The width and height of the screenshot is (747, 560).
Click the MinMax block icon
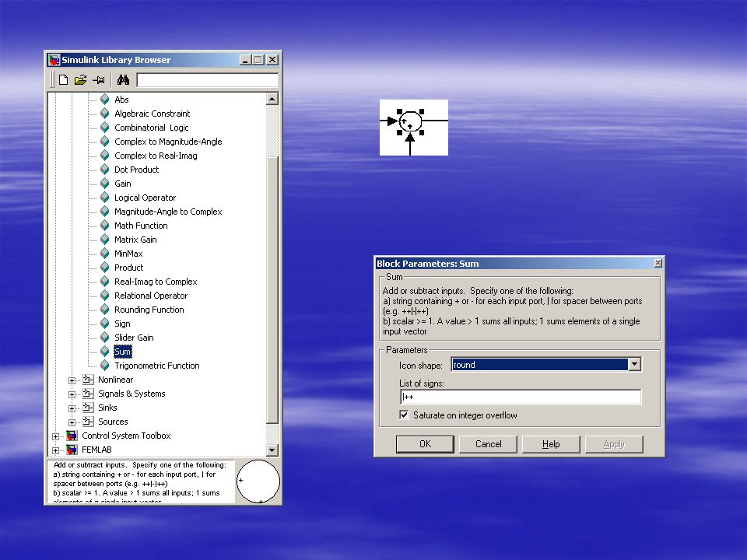pyautogui.click(x=105, y=254)
